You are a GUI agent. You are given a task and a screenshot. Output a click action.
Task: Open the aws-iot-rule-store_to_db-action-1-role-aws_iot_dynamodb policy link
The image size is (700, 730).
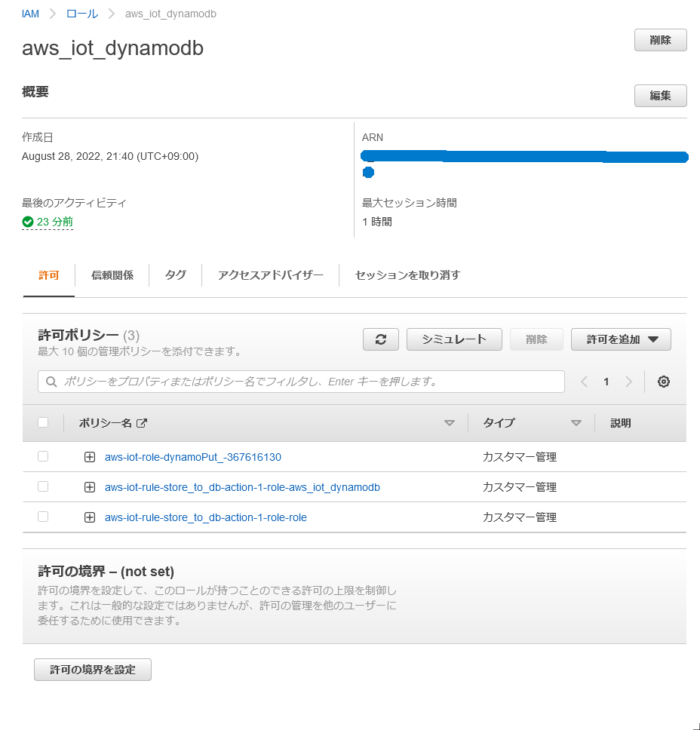(x=242, y=487)
